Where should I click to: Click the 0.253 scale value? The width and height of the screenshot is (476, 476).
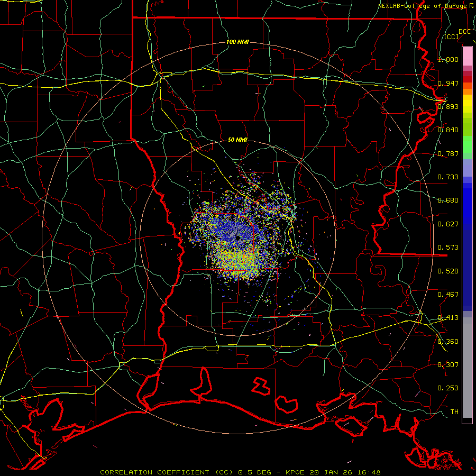[448, 388]
